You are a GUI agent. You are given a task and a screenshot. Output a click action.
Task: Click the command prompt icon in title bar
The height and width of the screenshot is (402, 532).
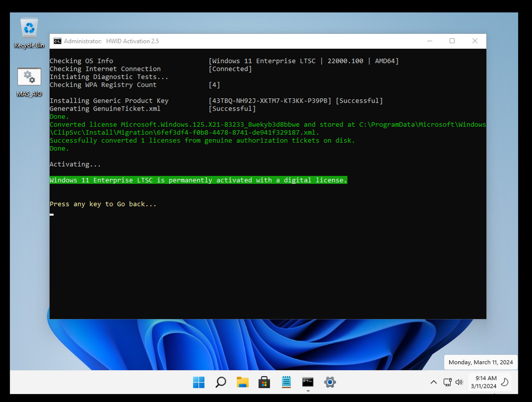[57, 41]
